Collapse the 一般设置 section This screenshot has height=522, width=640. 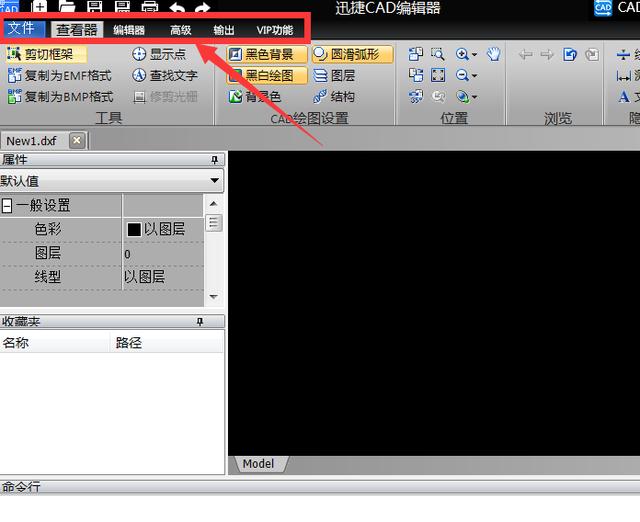(7, 205)
